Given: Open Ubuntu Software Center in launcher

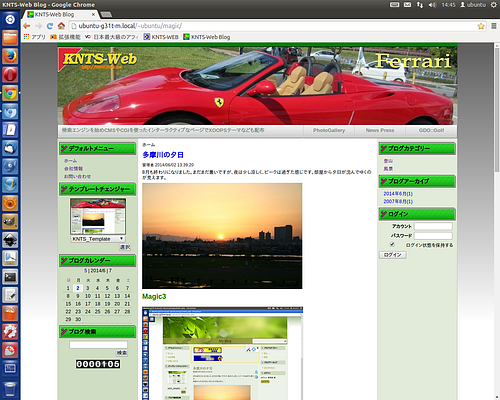Looking at the screenshot, I should (10, 313).
